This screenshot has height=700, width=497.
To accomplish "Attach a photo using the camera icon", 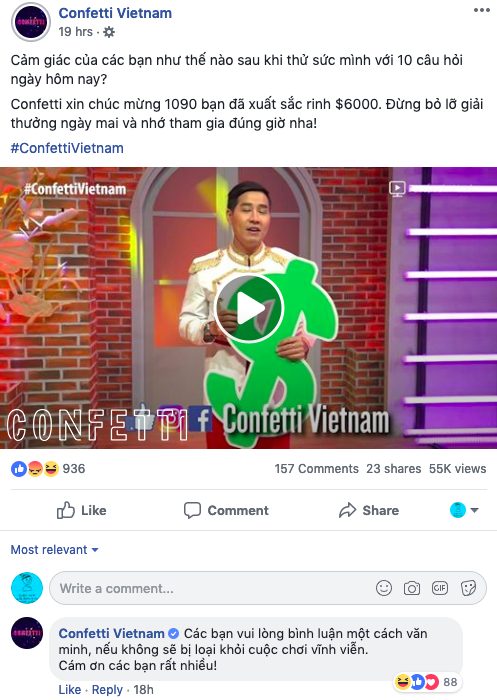I will click(x=411, y=588).
